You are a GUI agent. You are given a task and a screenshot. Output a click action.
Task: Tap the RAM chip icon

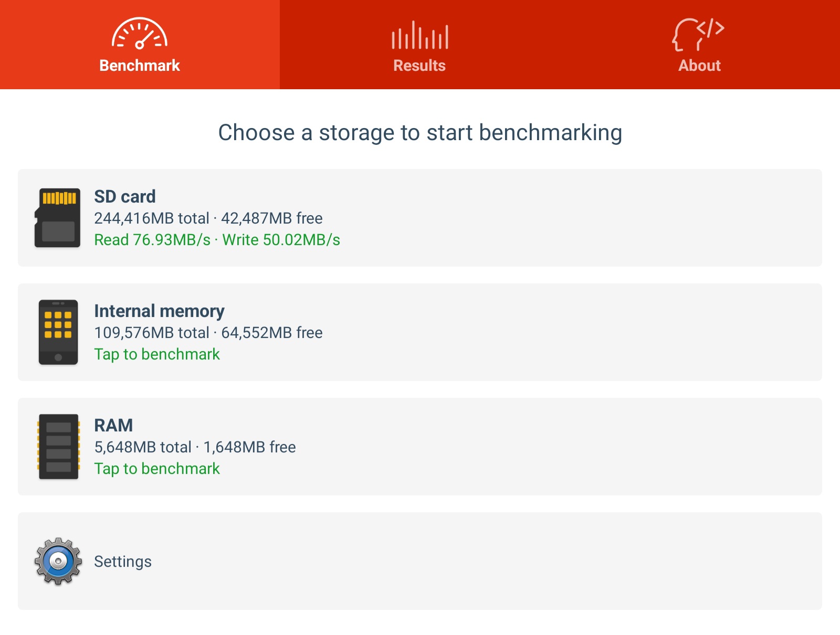coord(58,447)
